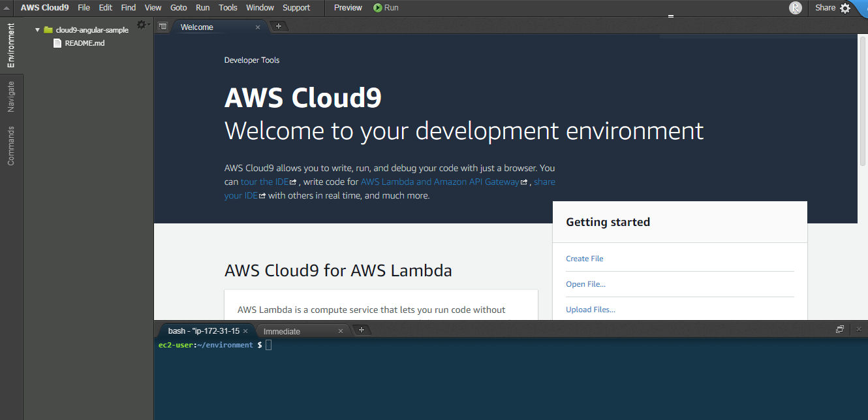Switch to the Commands side tab
This screenshot has width=868, height=420.
tap(11, 146)
